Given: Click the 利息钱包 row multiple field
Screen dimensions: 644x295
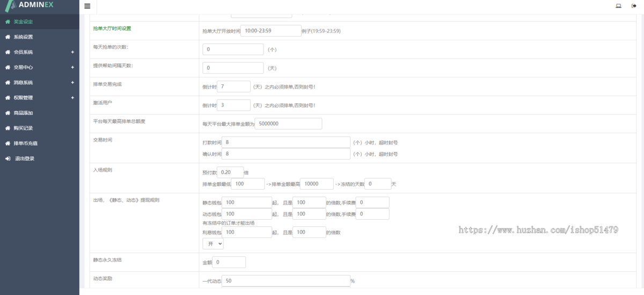Looking at the screenshot, I should pyautogui.click(x=309, y=232).
